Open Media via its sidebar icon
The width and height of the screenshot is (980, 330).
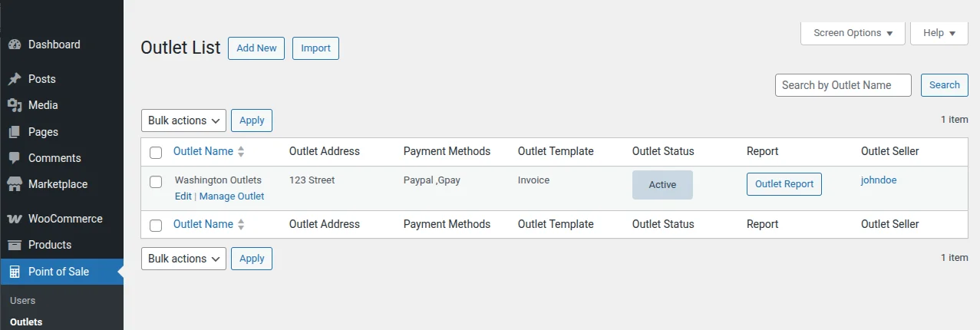[x=15, y=105]
